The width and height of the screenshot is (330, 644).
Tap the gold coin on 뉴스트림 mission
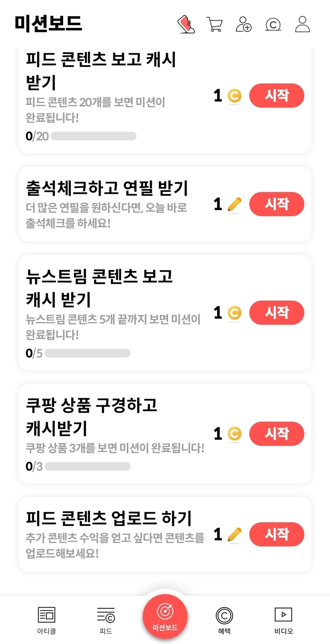(x=235, y=313)
